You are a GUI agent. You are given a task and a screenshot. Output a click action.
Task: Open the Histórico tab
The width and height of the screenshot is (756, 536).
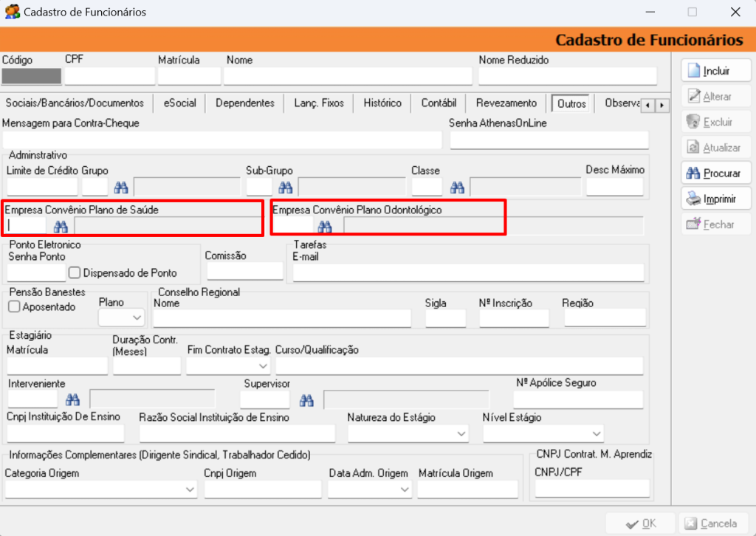tap(382, 103)
